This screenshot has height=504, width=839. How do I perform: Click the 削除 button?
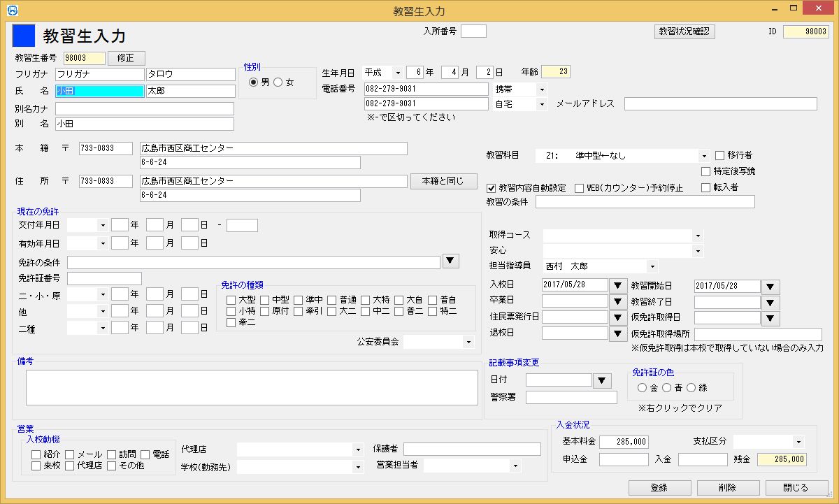pyautogui.click(x=727, y=488)
